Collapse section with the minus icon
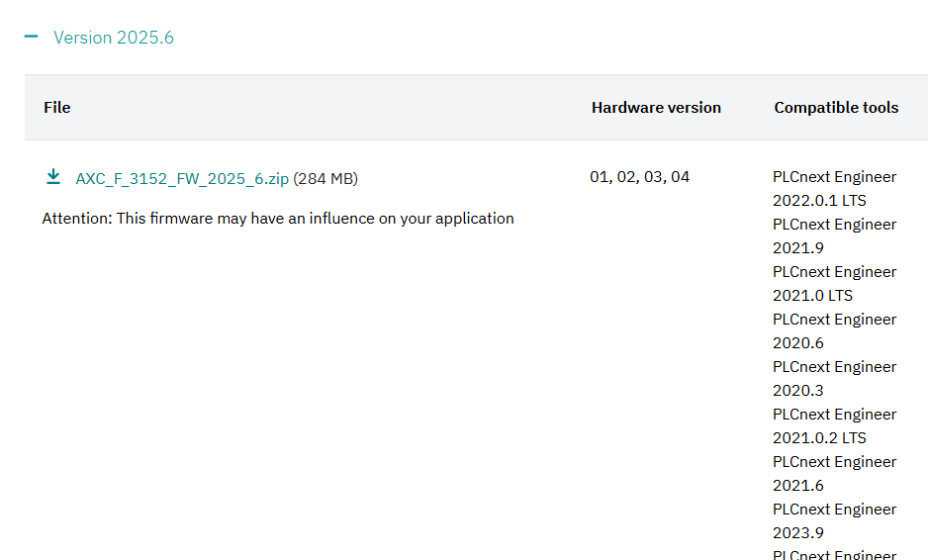Screen dimensions: 928x560 point(32,37)
